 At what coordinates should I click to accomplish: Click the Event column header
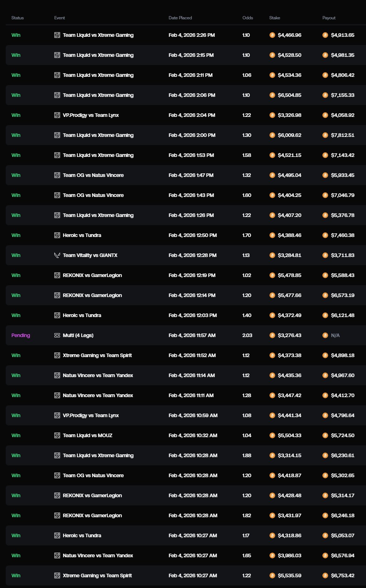(x=60, y=18)
